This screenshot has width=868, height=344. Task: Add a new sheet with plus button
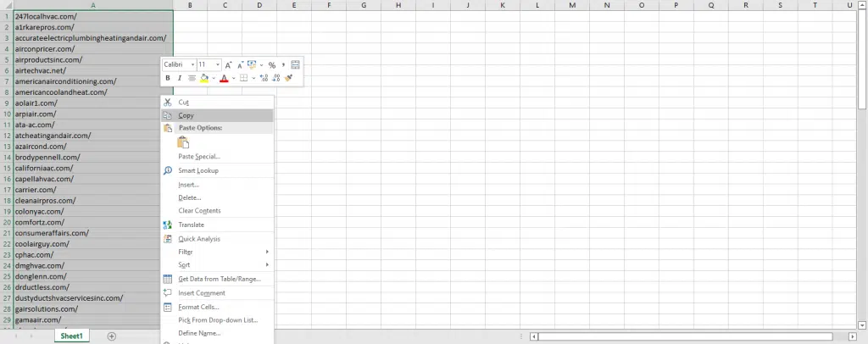pos(112,336)
